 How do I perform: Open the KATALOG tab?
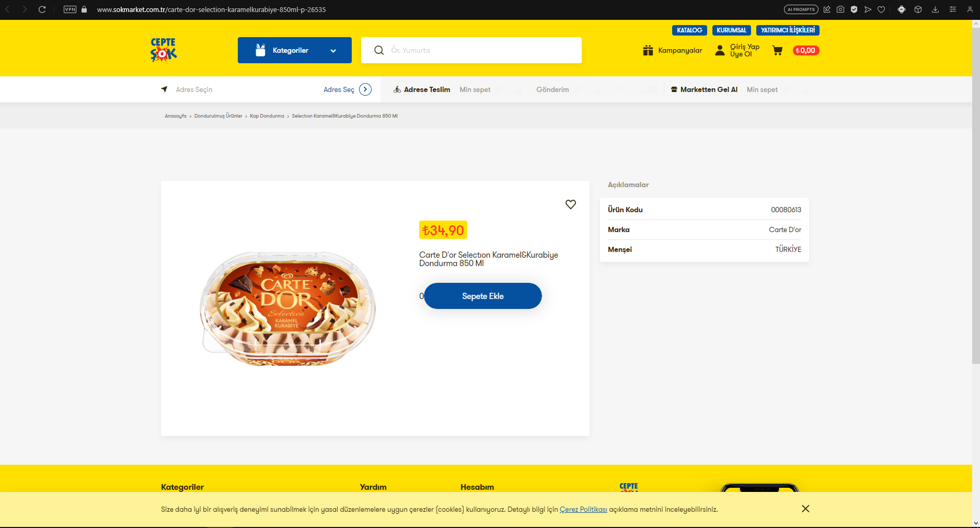coord(689,30)
